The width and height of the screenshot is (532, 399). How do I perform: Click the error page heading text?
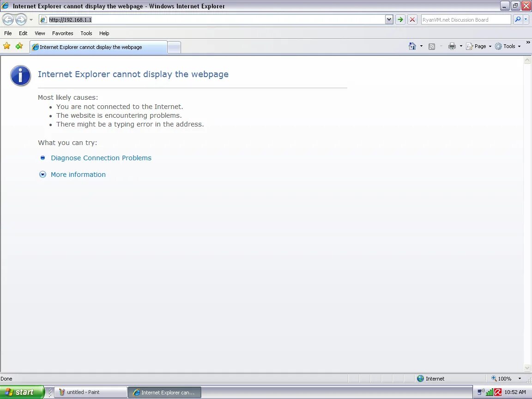[x=133, y=74]
